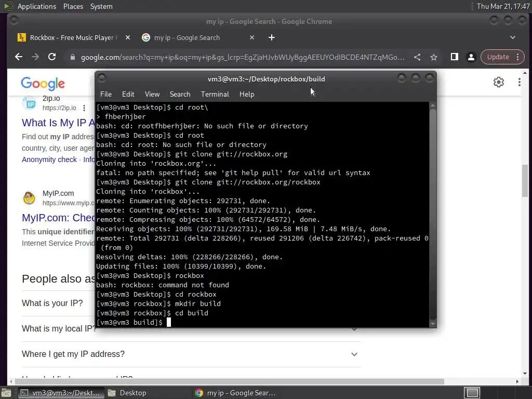Click the 'People also ask' heading
Viewport: 532px width, 399px height.
(58, 279)
